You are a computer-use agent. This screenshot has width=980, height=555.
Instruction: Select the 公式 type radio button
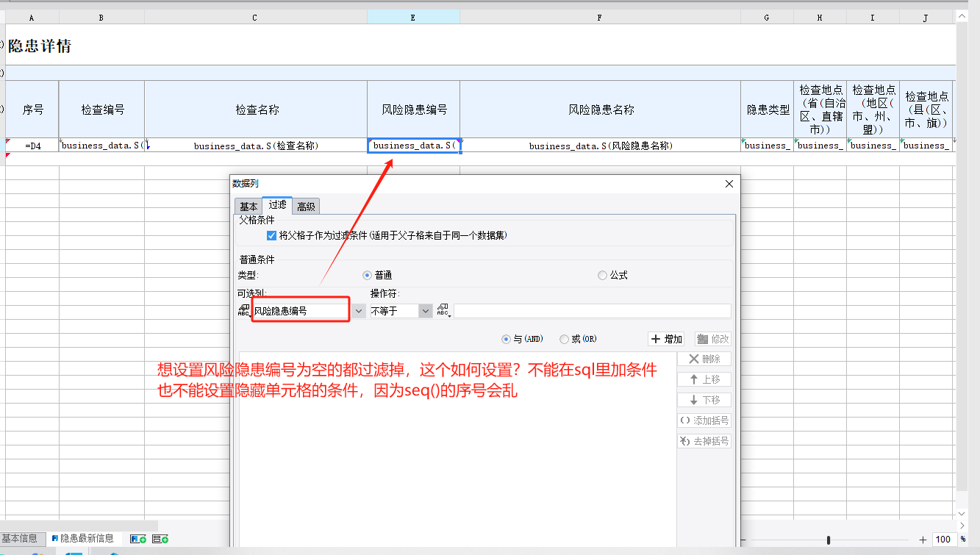tap(603, 275)
